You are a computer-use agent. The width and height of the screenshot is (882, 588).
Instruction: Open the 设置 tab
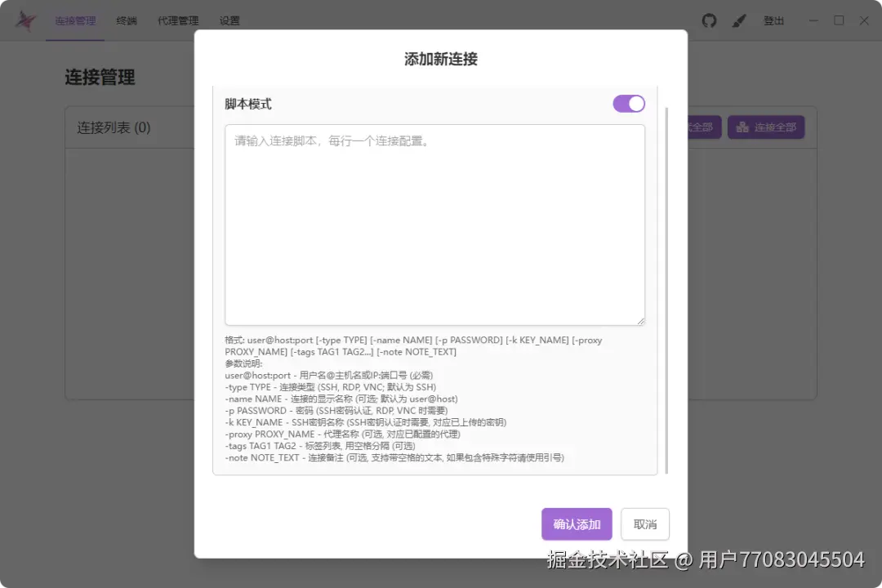point(229,20)
